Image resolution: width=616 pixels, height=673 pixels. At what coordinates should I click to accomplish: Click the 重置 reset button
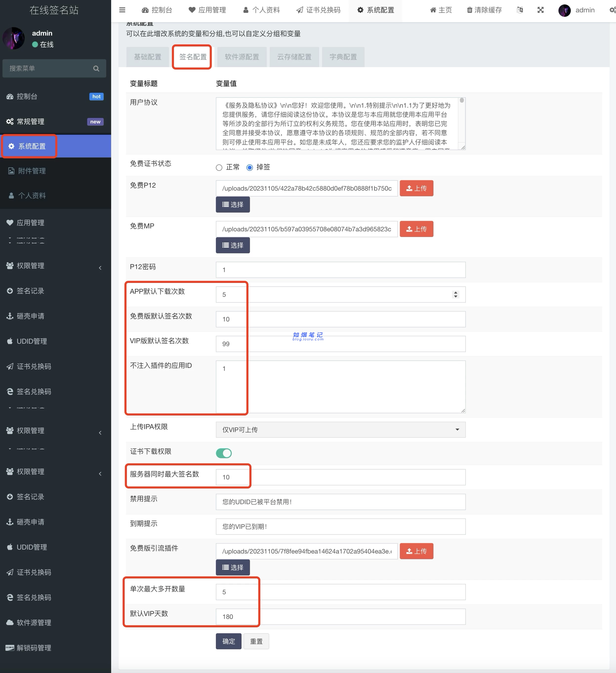click(256, 641)
